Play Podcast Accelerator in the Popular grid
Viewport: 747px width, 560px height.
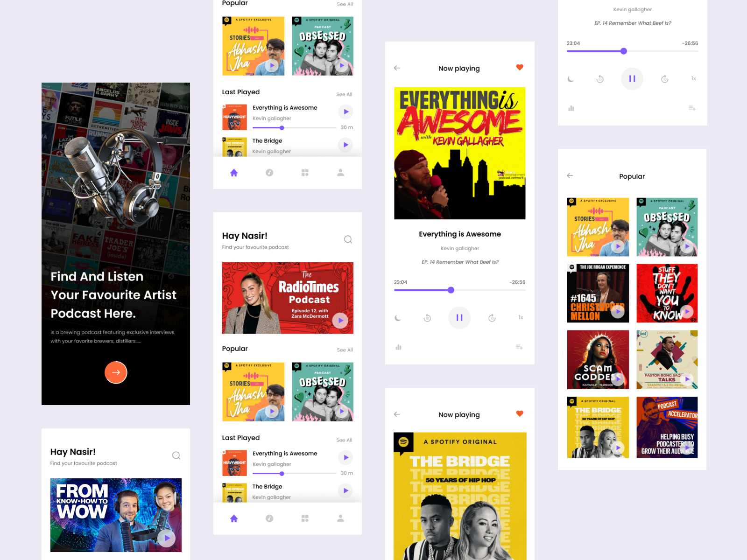687,448
